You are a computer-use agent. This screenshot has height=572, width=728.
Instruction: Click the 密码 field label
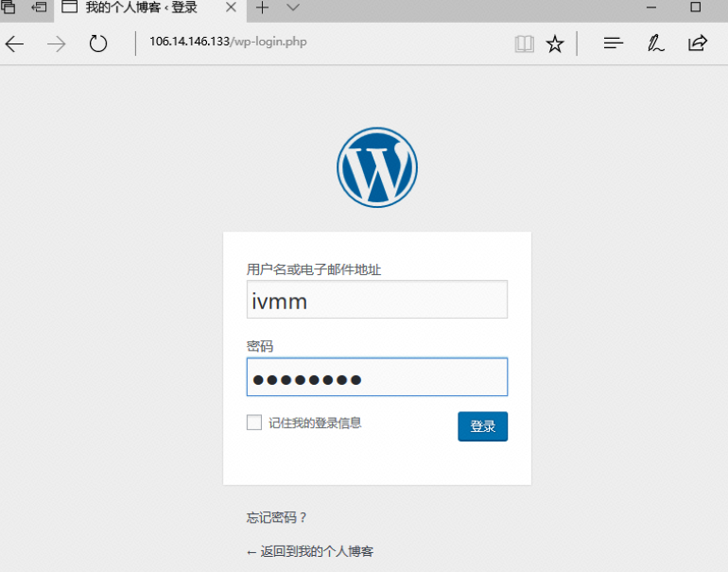(260, 346)
